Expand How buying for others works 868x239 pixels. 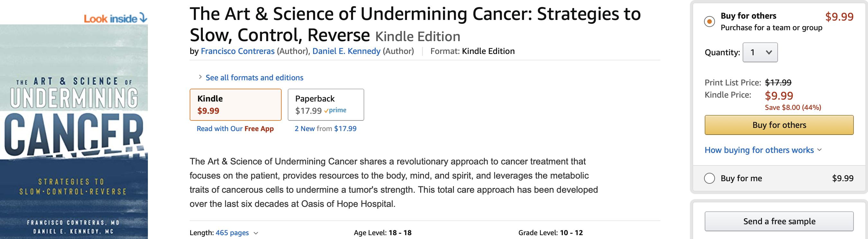click(x=763, y=150)
